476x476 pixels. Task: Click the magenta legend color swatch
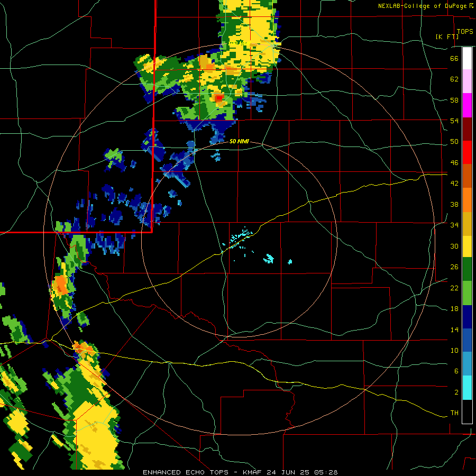coord(467,105)
